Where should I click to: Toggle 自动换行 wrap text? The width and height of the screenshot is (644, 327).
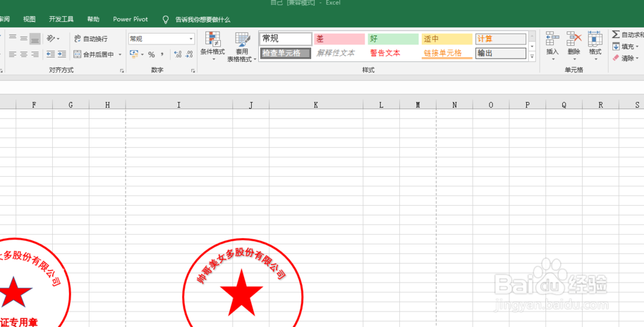point(91,39)
